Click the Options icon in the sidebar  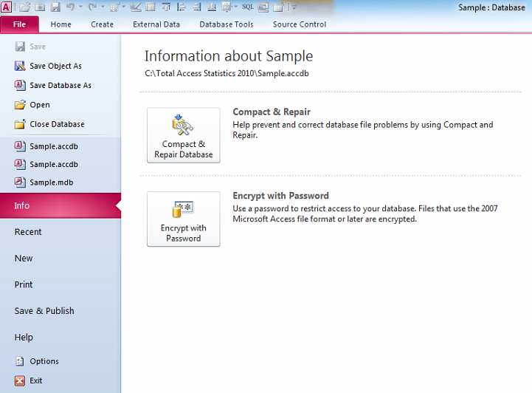coord(20,361)
